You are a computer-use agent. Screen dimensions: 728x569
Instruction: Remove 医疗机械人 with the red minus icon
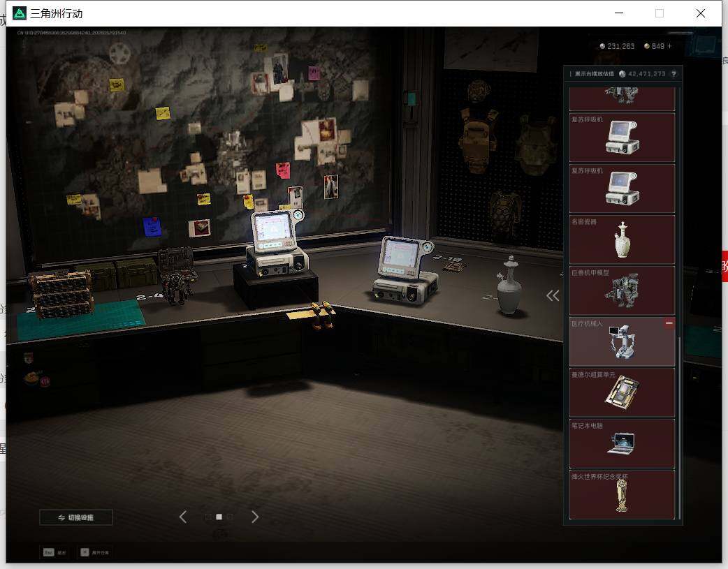[669, 323]
